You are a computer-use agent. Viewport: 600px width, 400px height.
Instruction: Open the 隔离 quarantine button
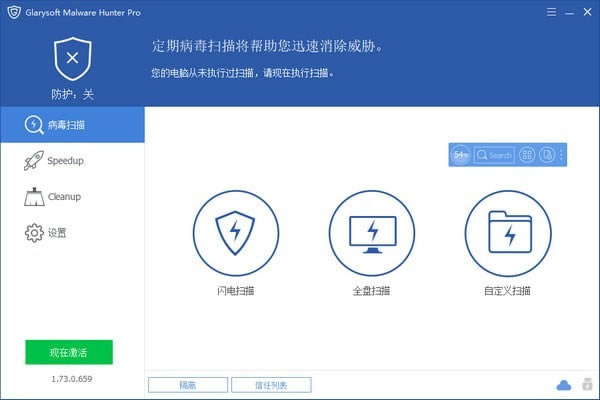(188, 385)
